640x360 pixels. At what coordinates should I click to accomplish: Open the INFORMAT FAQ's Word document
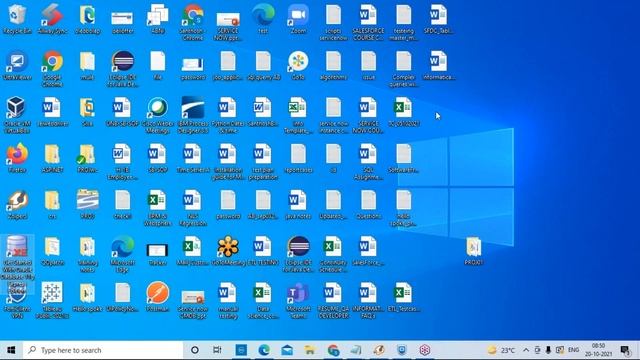368,300
